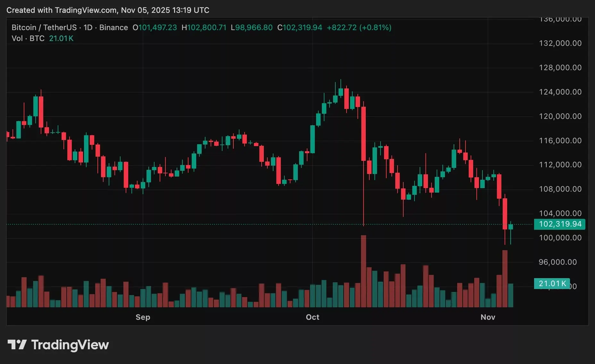The height and width of the screenshot is (364, 595).
Task: Click the latest green candlestick on the chart
Action: click(x=511, y=227)
